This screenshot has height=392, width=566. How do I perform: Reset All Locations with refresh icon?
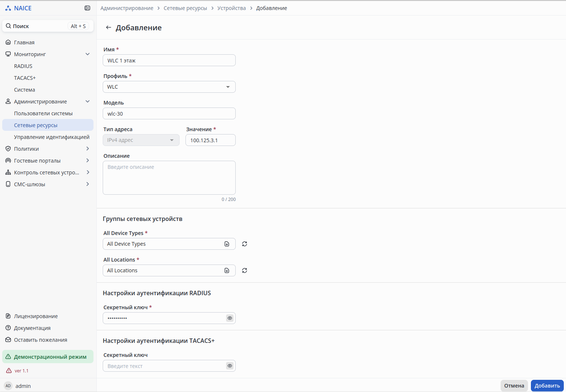pos(245,270)
